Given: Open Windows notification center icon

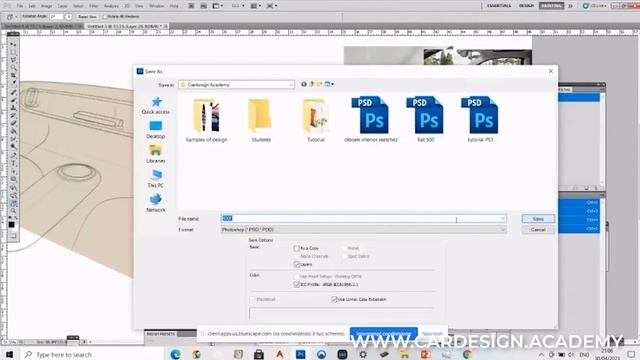Looking at the screenshot, I should click(x=631, y=354).
